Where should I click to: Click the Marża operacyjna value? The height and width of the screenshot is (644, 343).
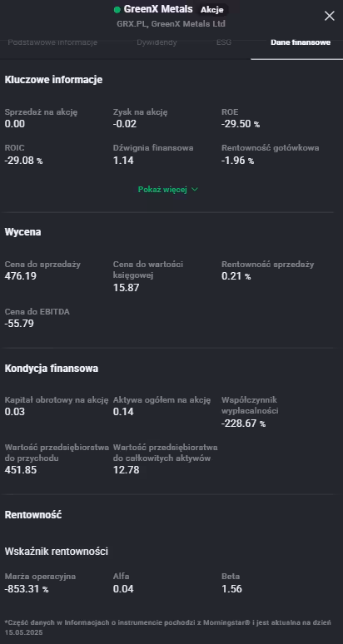click(27, 589)
